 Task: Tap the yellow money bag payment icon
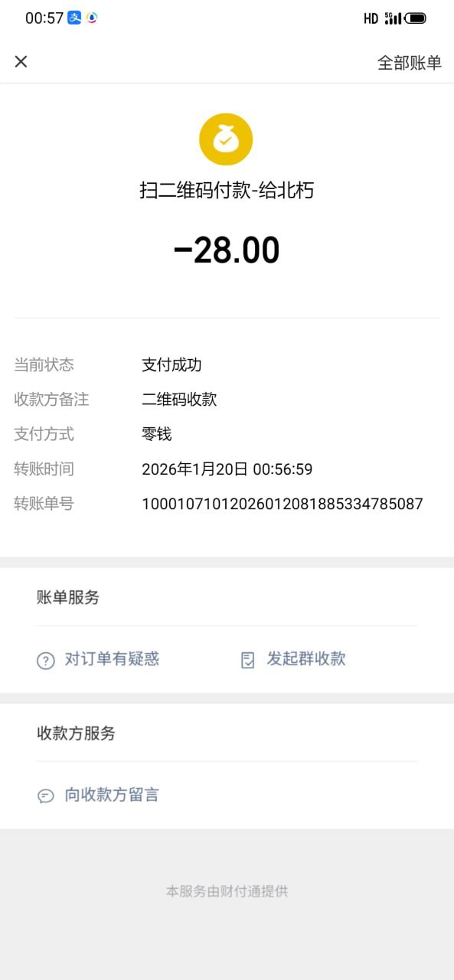tap(226, 139)
